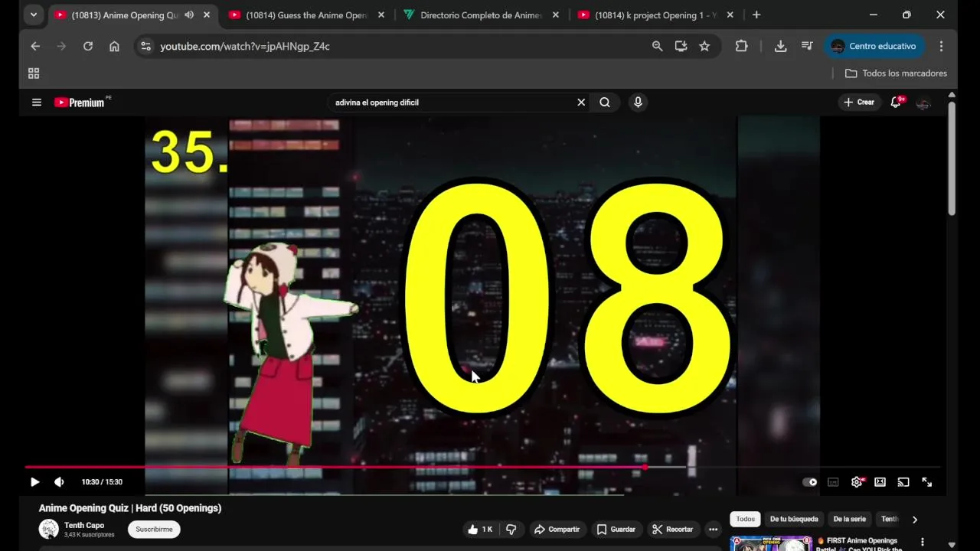Open apps grid in bookmarks bar
Screen dimensions: 980x551
point(34,73)
